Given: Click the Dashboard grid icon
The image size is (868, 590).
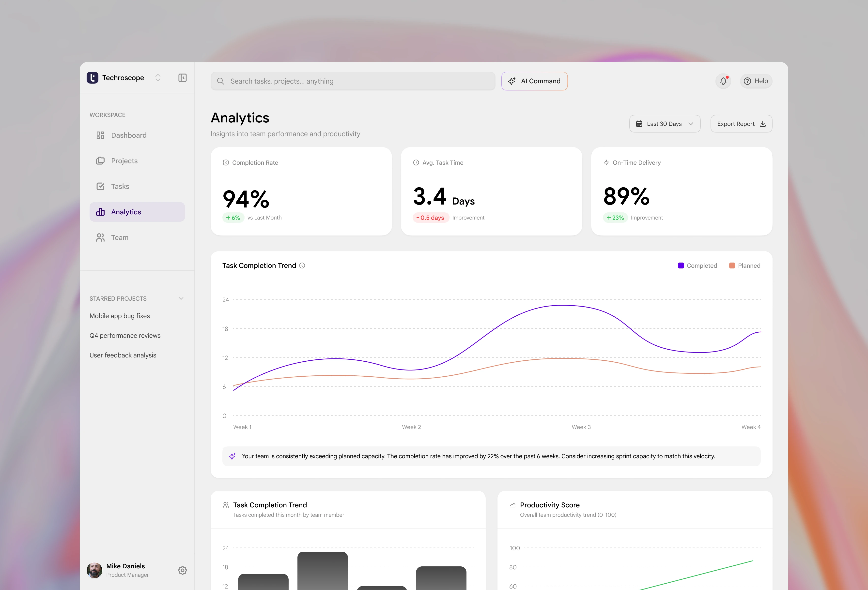Looking at the screenshot, I should pyautogui.click(x=100, y=135).
